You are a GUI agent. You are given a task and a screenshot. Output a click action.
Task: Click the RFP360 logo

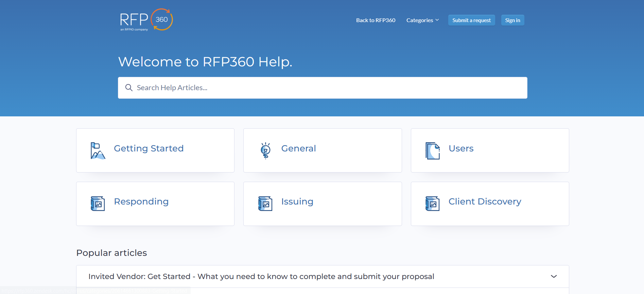146,20
